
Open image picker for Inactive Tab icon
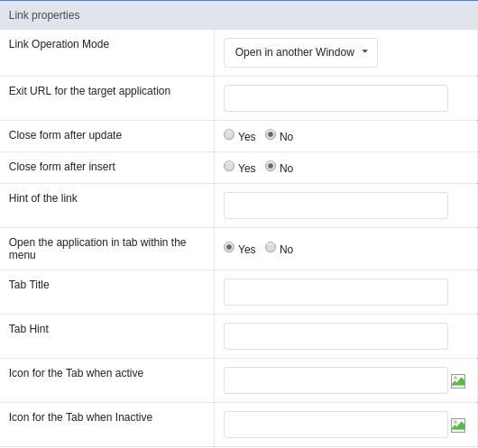(x=458, y=425)
